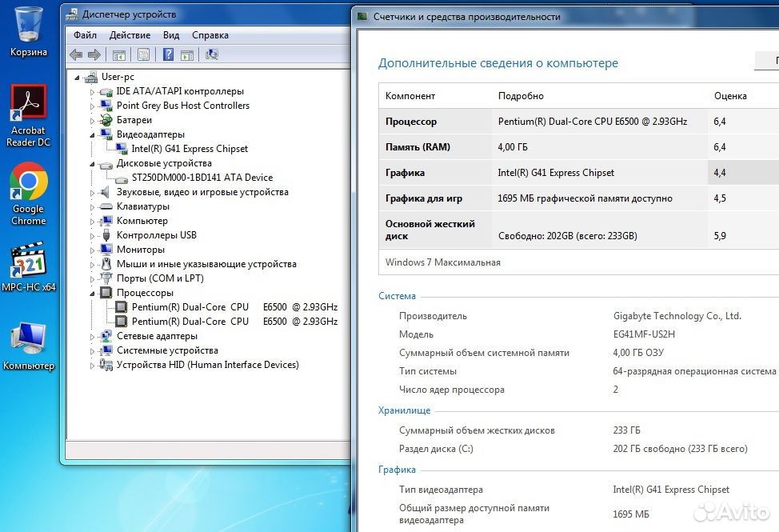Expand the Компьютер tree node
This screenshot has height=532, width=779.
[x=92, y=222]
